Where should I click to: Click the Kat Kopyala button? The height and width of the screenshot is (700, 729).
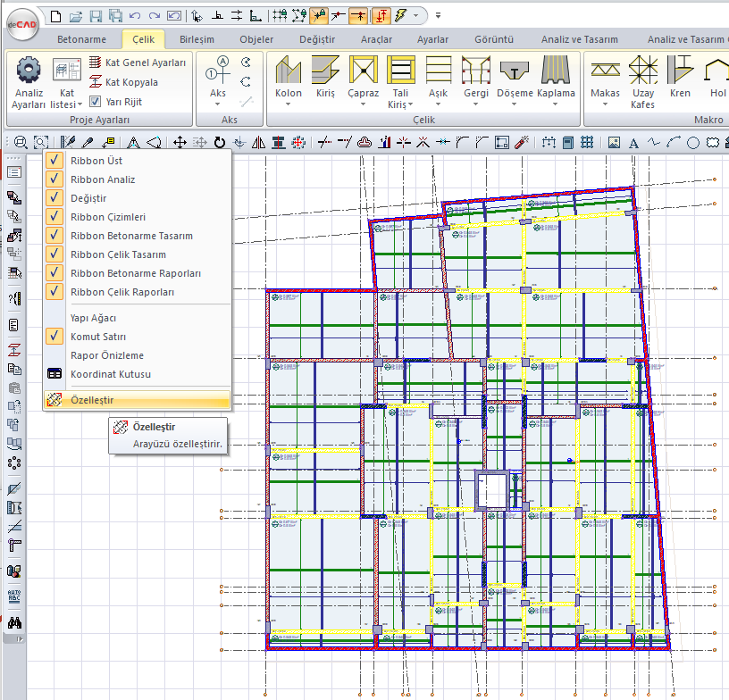[123, 82]
